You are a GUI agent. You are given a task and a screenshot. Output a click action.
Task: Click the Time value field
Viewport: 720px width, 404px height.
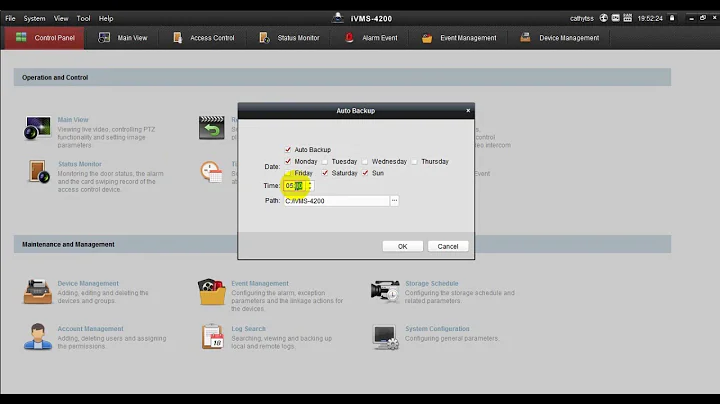point(295,185)
